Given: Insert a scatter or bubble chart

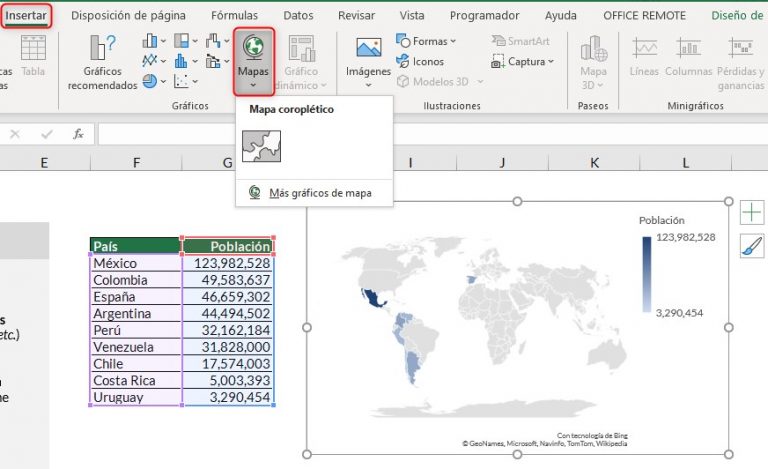Looking at the screenshot, I should pos(186,81).
